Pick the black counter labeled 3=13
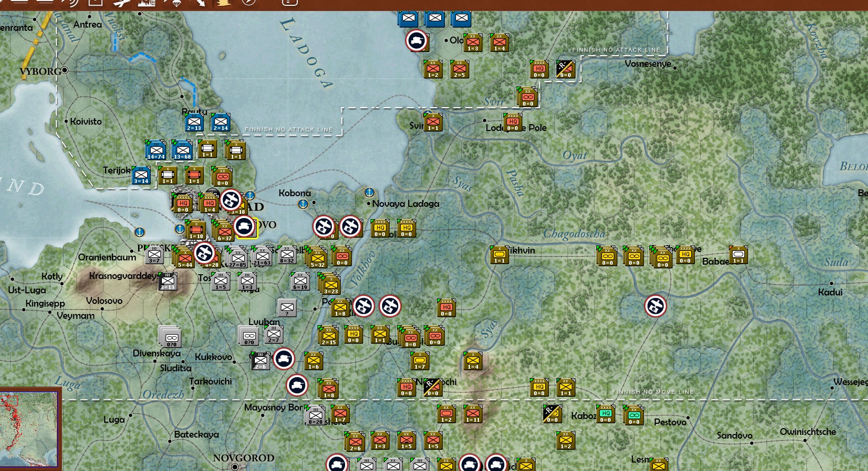The image size is (868, 471). pos(168,282)
